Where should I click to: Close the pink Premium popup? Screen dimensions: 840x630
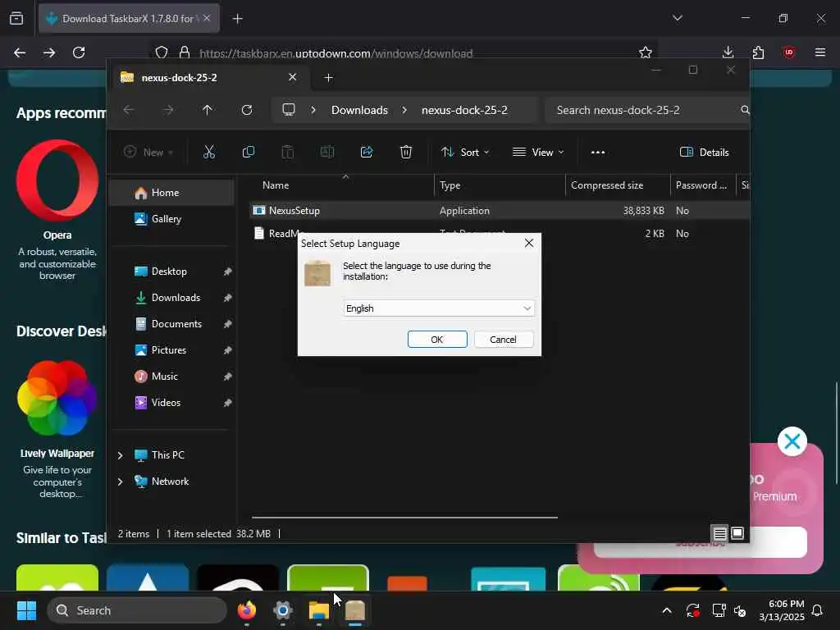point(792,441)
